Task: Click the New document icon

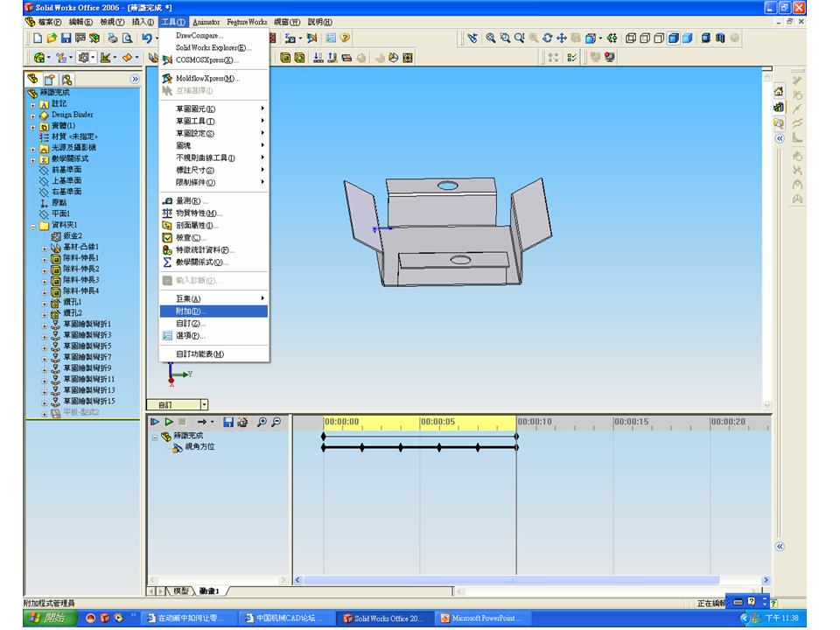Action: point(38,38)
